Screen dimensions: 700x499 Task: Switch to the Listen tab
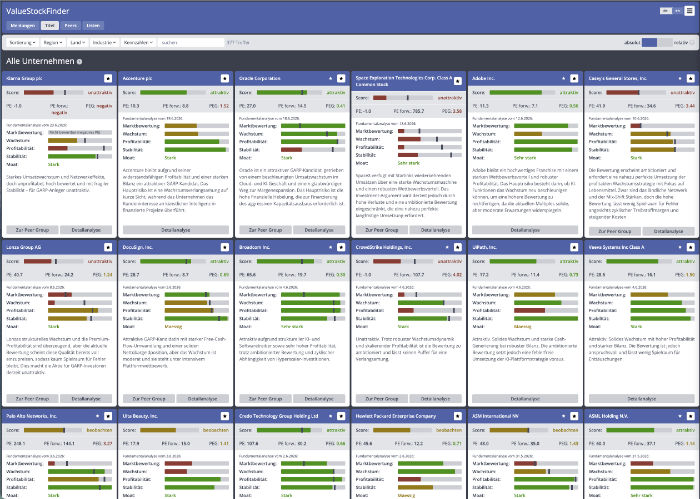pos(93,25)
